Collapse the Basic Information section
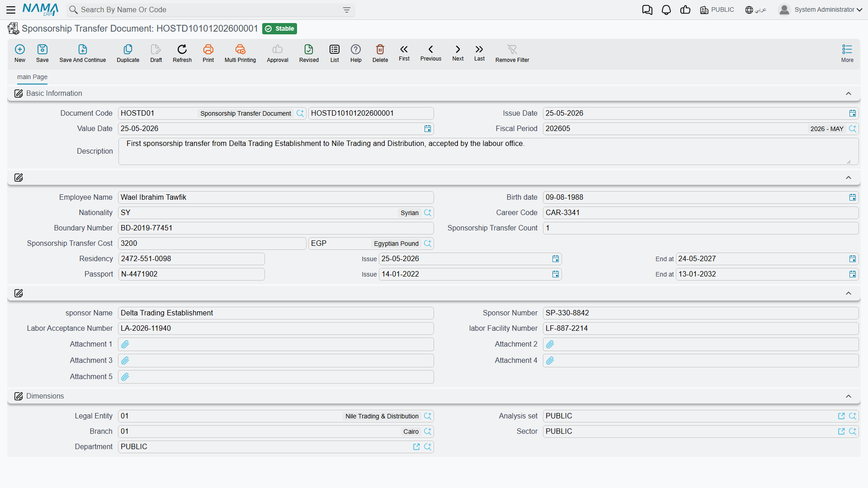Viewport: 868px width, 488px height. pos(849,94)
